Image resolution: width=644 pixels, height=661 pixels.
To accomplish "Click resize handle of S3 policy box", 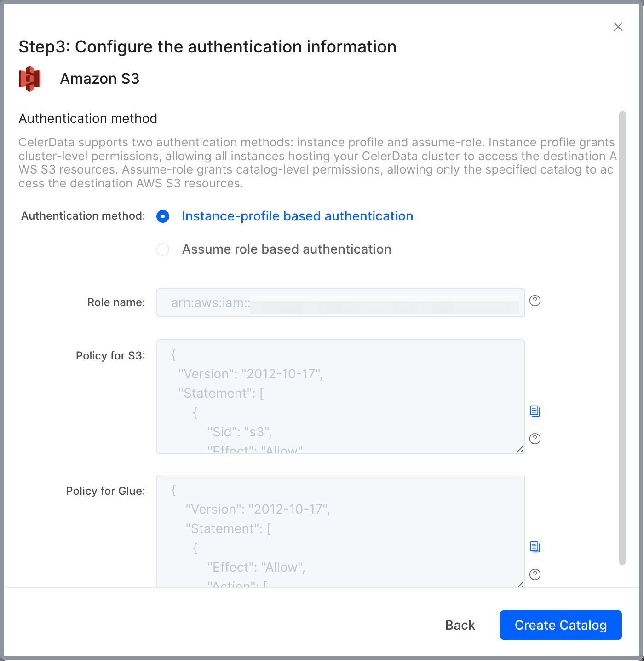I will pos(520,449).
